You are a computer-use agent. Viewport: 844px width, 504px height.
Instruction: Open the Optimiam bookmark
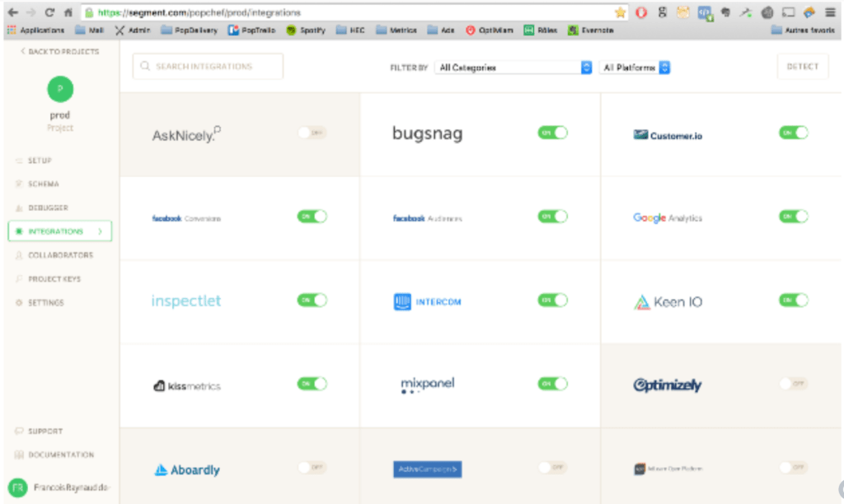490,30
